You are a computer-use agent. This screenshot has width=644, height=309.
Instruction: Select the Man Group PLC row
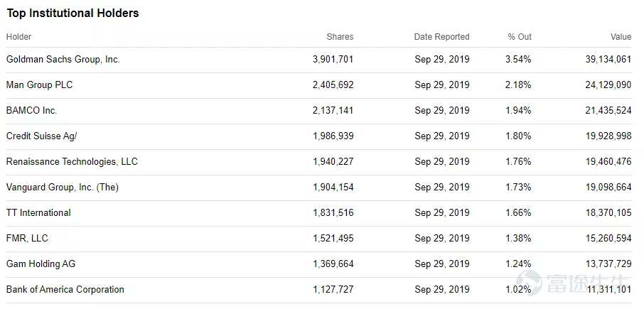pos(39,85)
